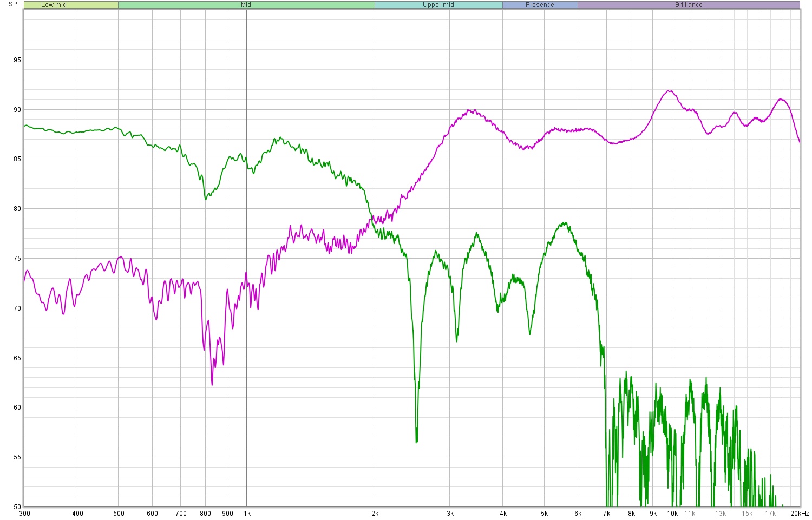The width and height of the screenshot is (812, 520).
Task: Select the Brilliance frequency band label
Action: pyautogui.click(x=689, y=5)
